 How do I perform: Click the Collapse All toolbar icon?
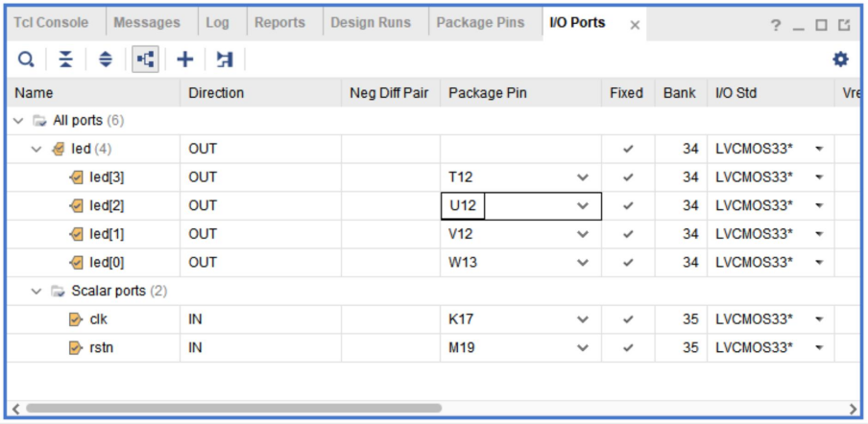66,59
